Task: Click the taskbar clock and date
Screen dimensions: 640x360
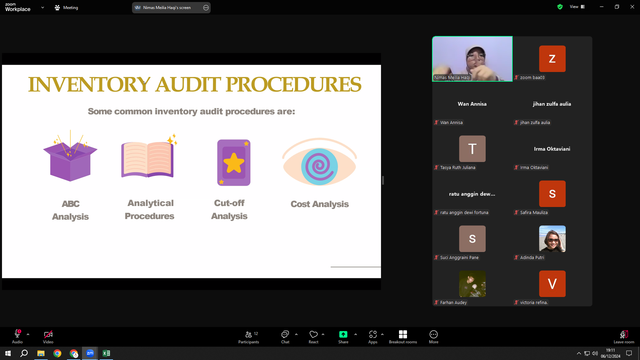Action: point(610,353)
